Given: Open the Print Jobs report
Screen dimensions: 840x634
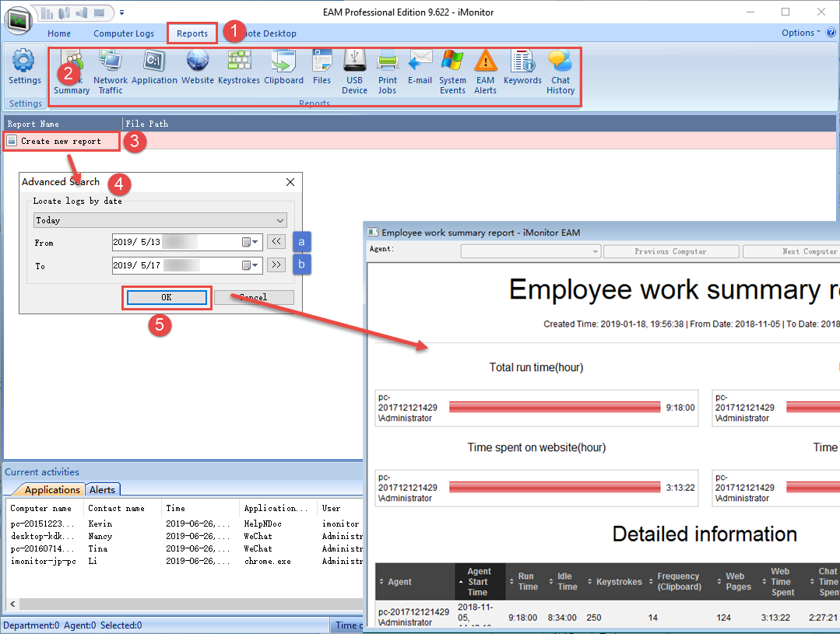Looking at the screenshot, I should tap(388, 72).
